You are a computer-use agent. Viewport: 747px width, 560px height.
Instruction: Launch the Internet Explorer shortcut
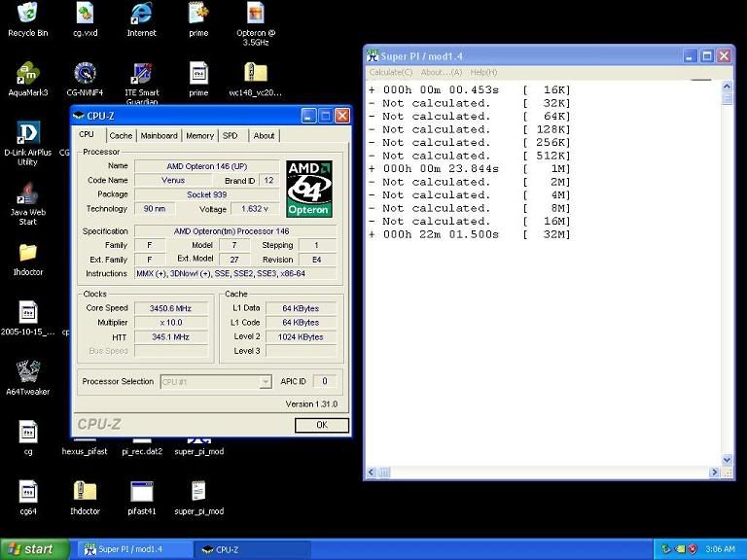click(141, 13)
